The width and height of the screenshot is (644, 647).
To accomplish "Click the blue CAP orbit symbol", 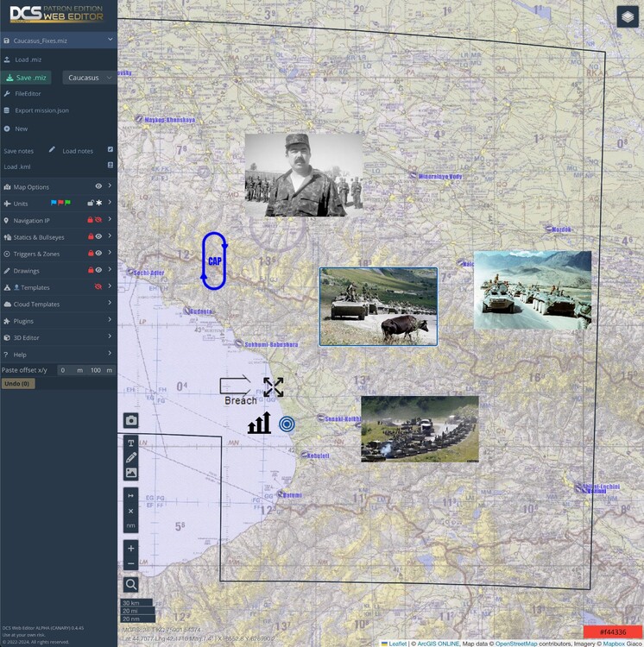I will point(214,261).
